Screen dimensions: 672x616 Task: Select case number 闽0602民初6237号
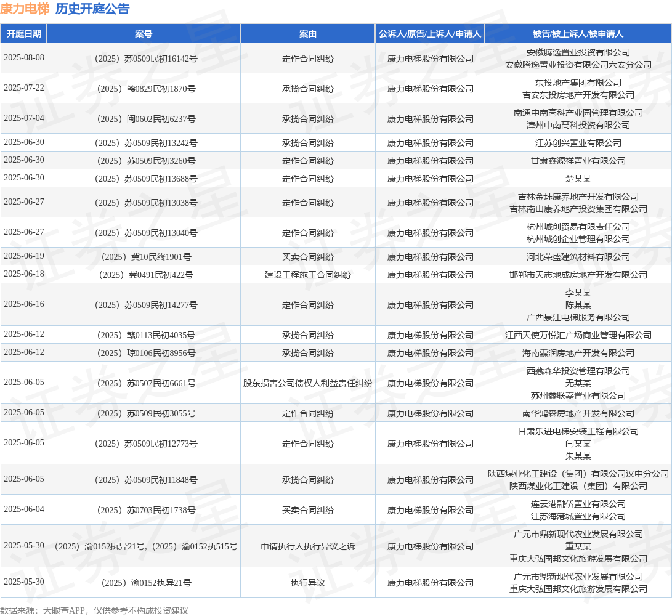tap(146, 119)
